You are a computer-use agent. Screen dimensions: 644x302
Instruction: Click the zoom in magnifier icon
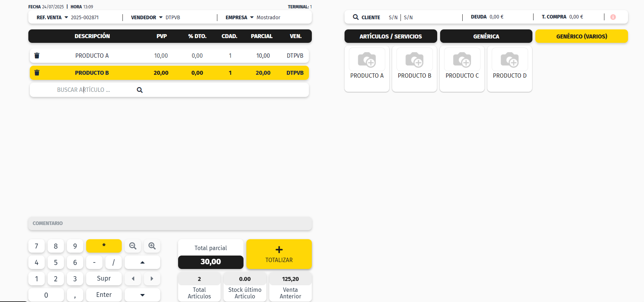152,246
